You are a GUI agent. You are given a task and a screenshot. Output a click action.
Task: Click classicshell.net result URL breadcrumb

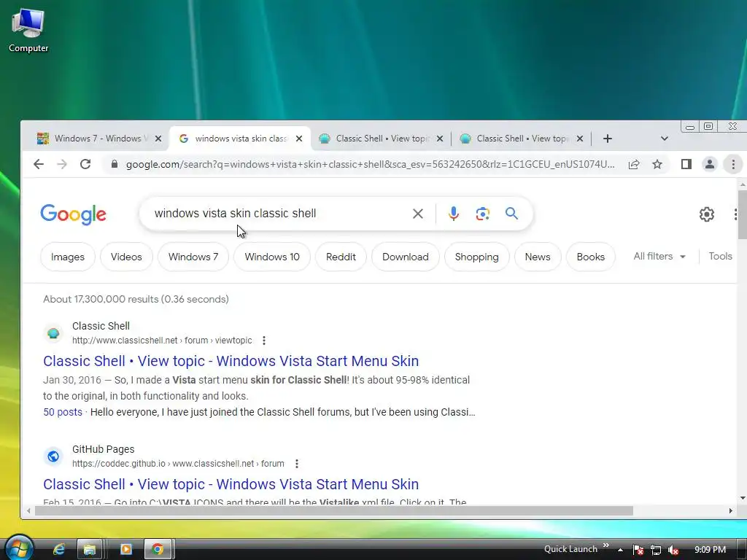click(162, 341)
